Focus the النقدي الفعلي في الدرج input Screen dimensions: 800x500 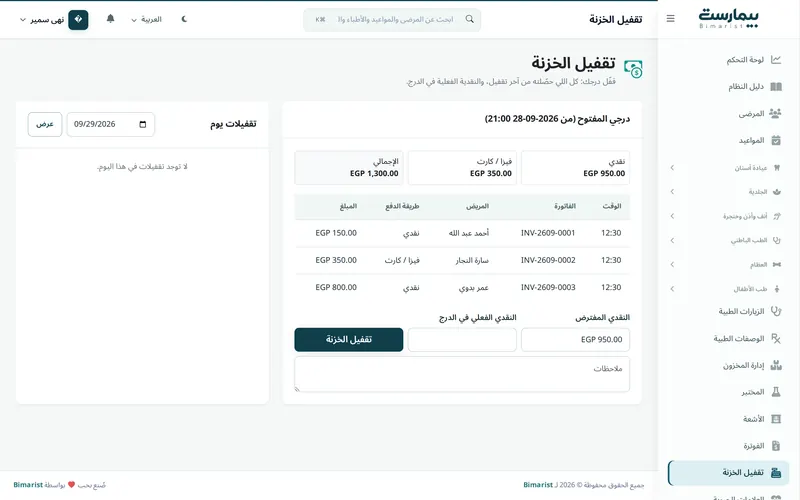tap(462, 339)
